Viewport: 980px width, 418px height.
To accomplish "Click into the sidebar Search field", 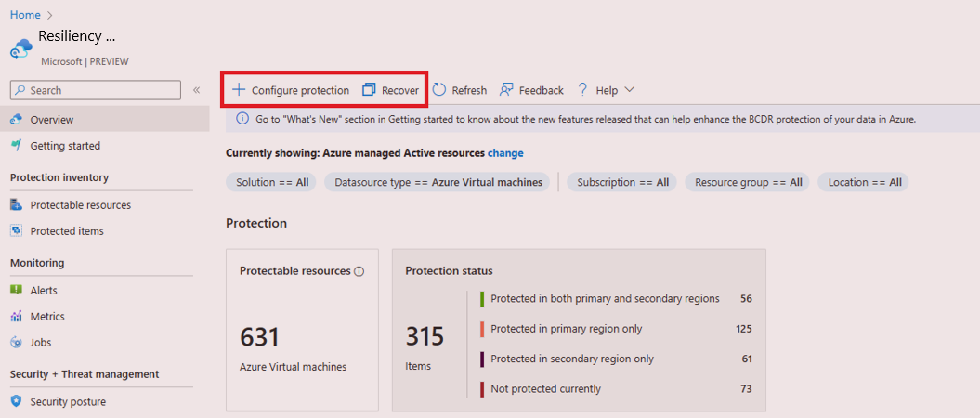I will (x=96, y=91).
